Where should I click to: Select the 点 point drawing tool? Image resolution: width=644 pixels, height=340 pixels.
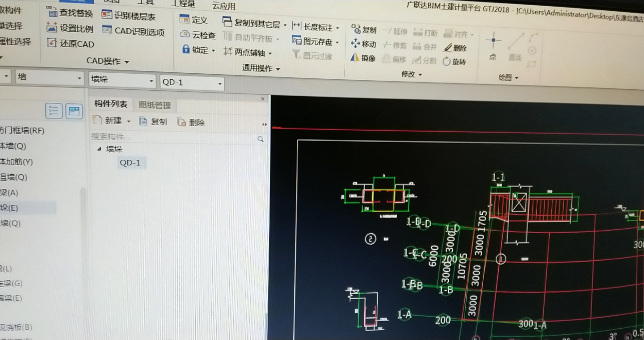493,46
